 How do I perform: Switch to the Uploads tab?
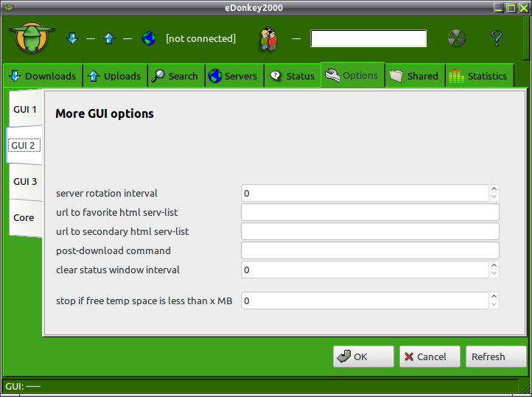pyautogui.click(x=115, y=76)
